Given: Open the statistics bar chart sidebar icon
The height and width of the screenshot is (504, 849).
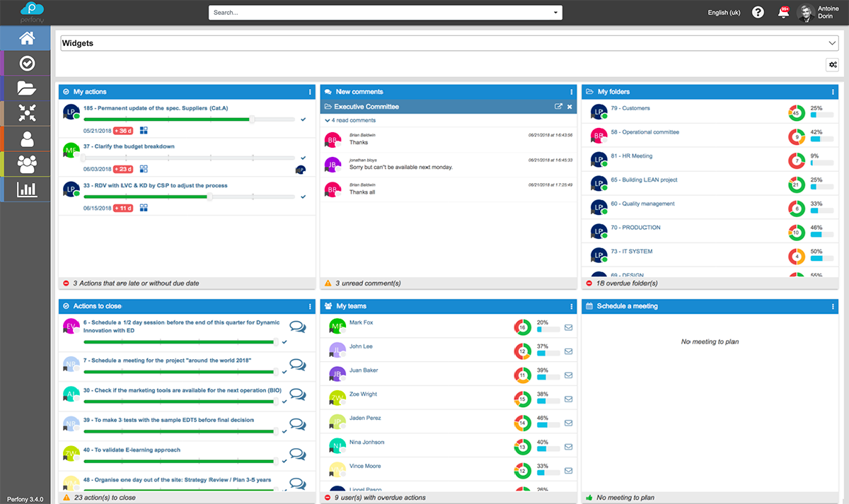Looking at the screenshot, I should click(26, 189).
